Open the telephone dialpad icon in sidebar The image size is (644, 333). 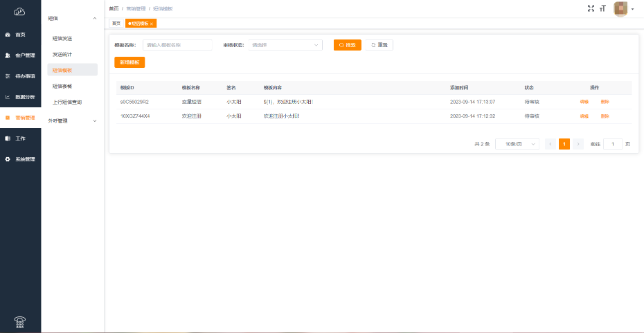[x=20, y=320]
